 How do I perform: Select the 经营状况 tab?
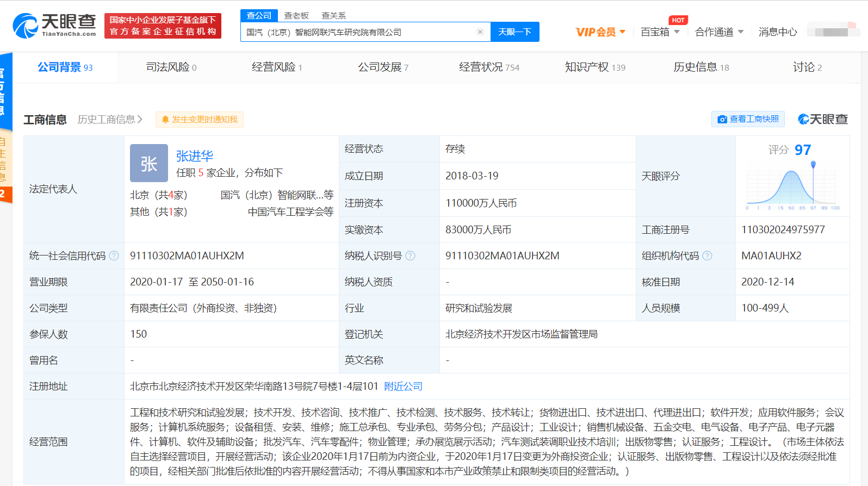point(489,67)
